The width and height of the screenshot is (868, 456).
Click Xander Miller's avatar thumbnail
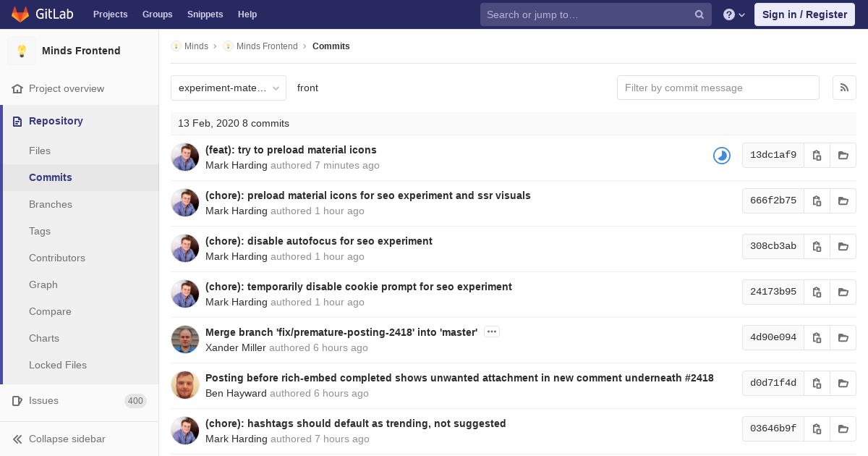[x=185, y=339]
